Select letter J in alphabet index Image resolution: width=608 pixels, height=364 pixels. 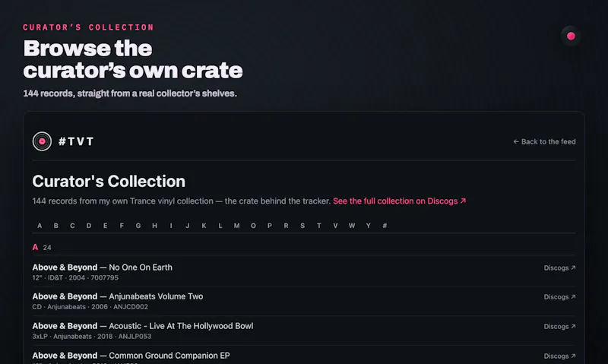[187, 226]
